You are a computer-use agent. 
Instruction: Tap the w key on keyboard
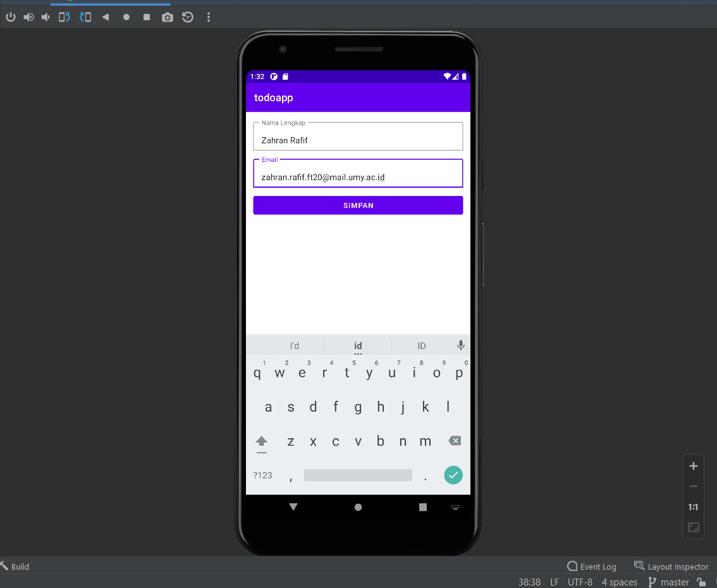point(280,372)
